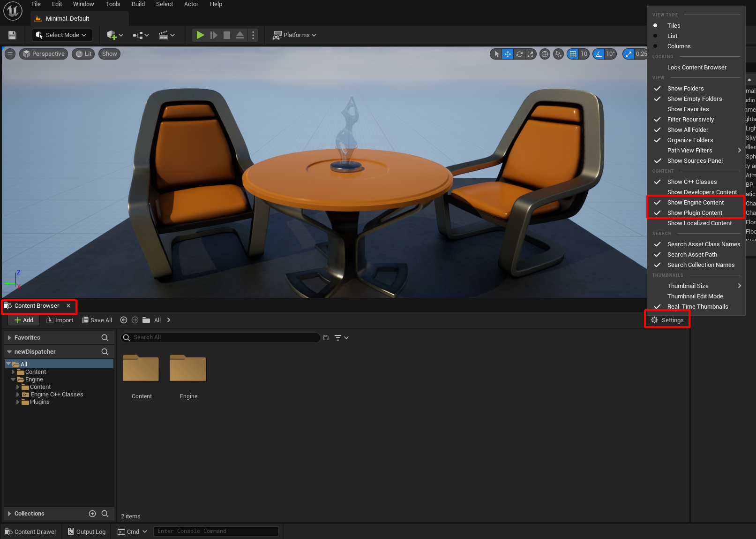
Task: Click the search icon in the Favorites header
Action: [x=105, y=338]
